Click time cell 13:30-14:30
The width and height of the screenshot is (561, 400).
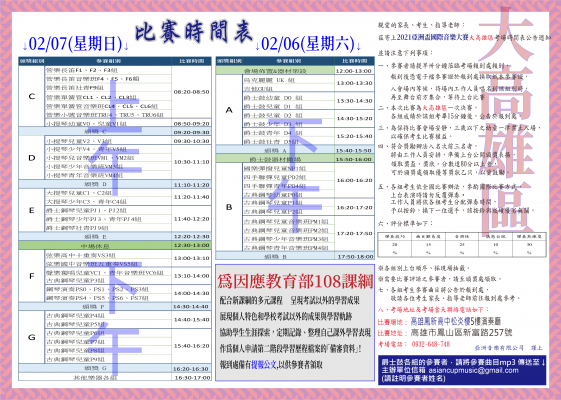point(354,101)
